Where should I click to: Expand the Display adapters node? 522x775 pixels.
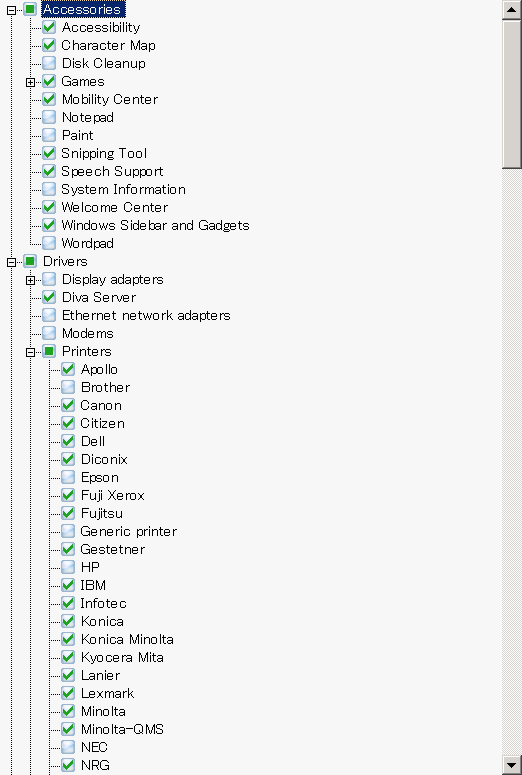point(30,280)
